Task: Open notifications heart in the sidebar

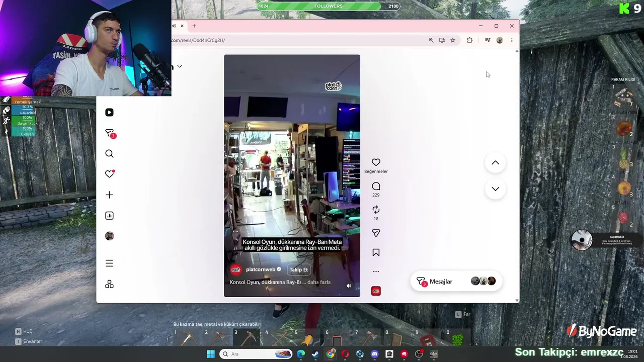Action: pos(110,174)
